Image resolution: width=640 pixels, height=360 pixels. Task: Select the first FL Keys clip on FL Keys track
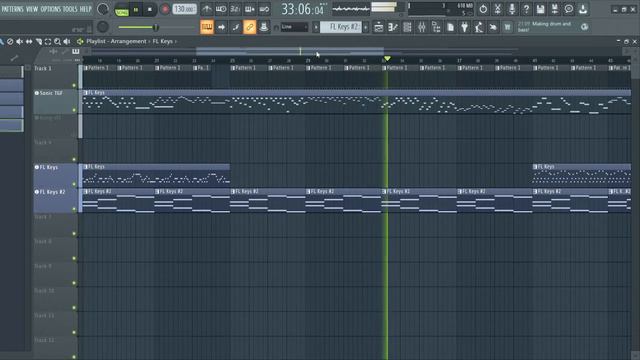(156, 175)
